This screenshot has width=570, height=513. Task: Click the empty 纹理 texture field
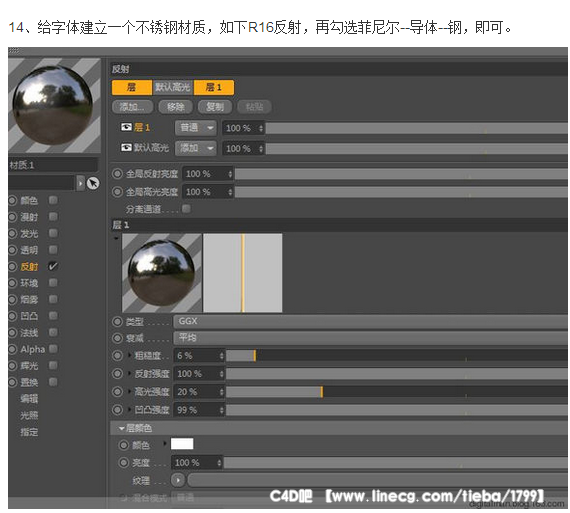pos(377,480)
